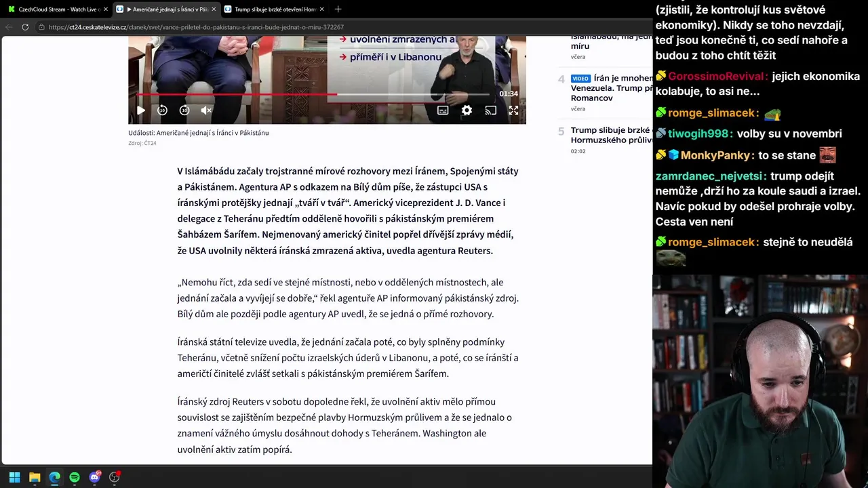Click first romge_slimacek message with snail emote
Screen dimensions: 868x488
[718, 113]
